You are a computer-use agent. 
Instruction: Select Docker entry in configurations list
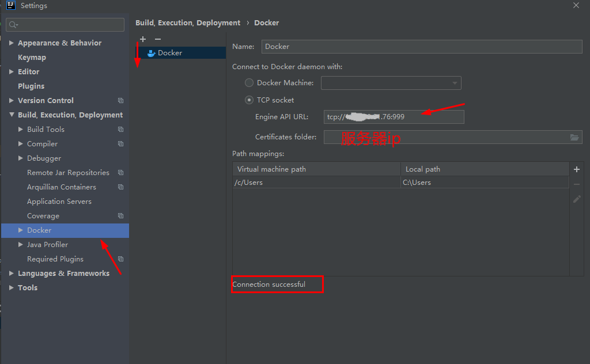[x=181, y=53]
